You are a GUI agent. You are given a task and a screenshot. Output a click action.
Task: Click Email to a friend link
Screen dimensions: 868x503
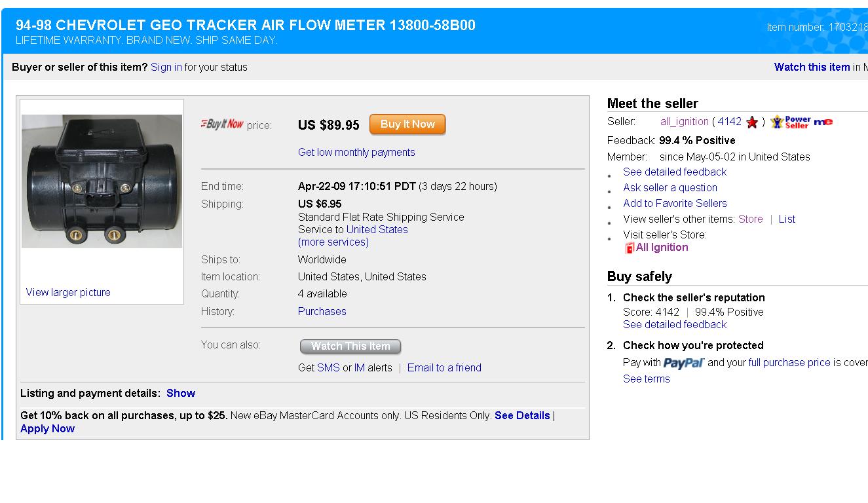pyautogui.click(x=444, y=367)
